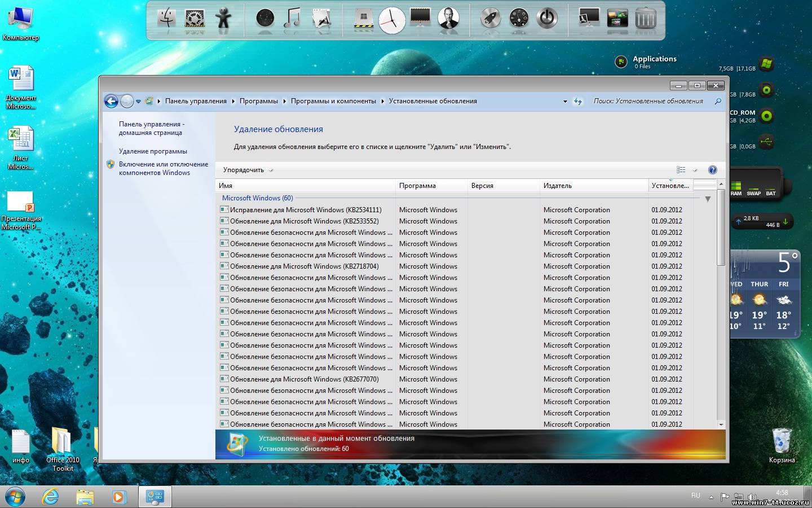Sort by the Версия column header
The image size is (812, 508).
pos(504,185)
